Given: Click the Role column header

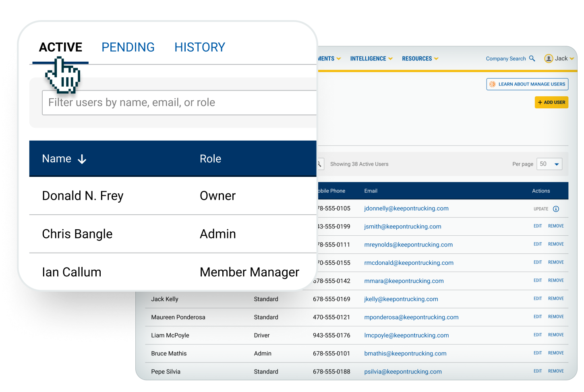Looking at the screenshot, I should coord(210,159).
